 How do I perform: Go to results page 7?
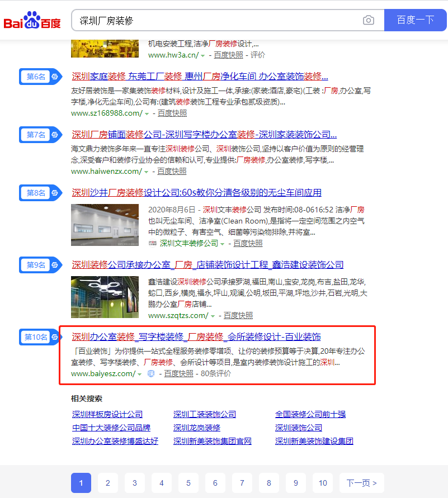(242, 483)
